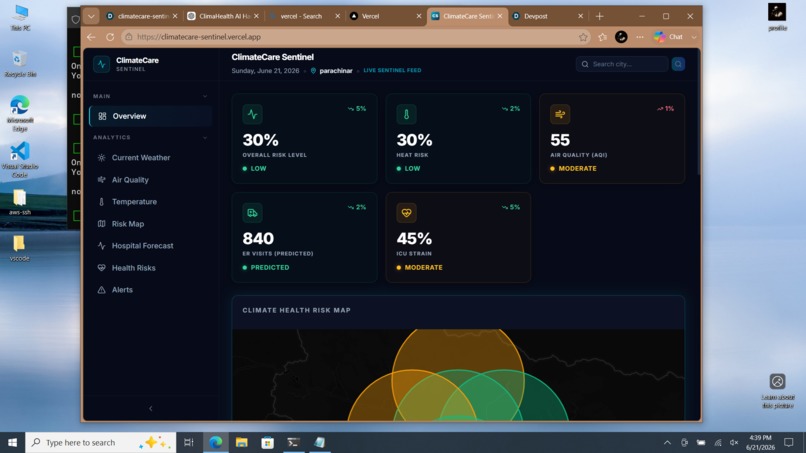Click the climatecare-sentinel.vercel.app address bar
The image size is (806, 453).
pos(355,37)
